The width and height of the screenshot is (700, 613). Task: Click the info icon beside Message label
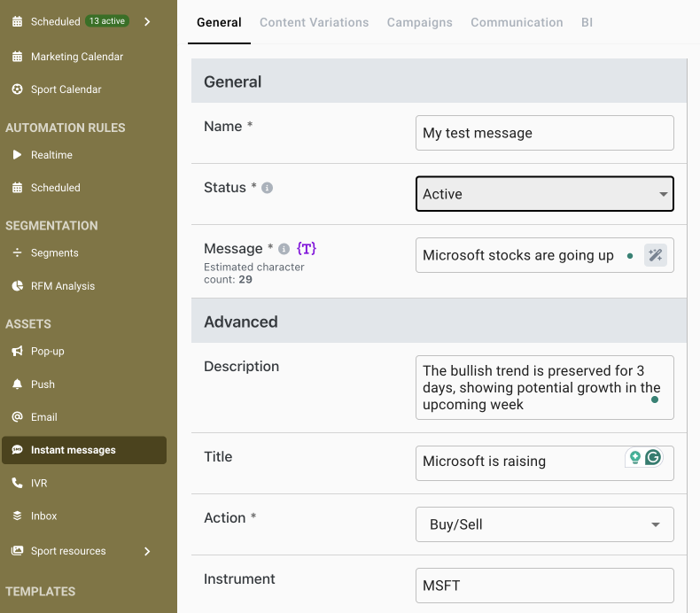(x=284, y=249)
